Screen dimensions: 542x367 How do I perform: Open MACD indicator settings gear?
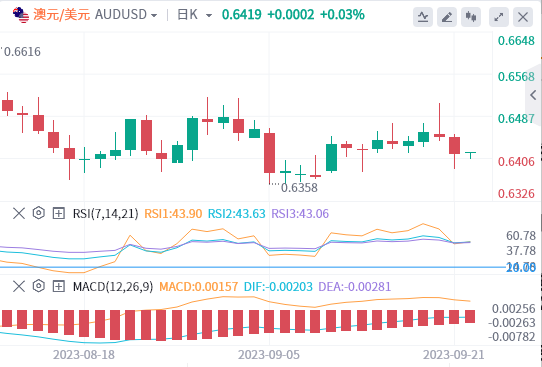coord(39,286)
